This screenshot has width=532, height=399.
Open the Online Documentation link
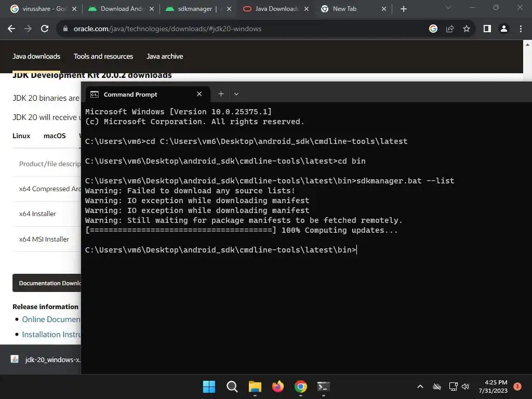pyautogui.click(x=51, y=320)
